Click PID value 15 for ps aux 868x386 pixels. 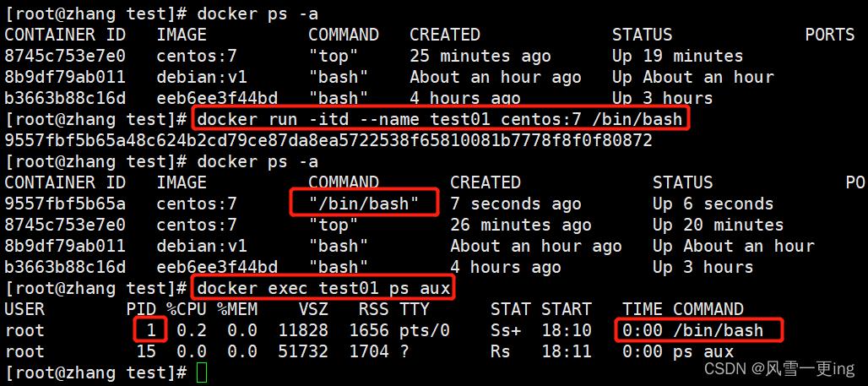(x=146, y=351)
